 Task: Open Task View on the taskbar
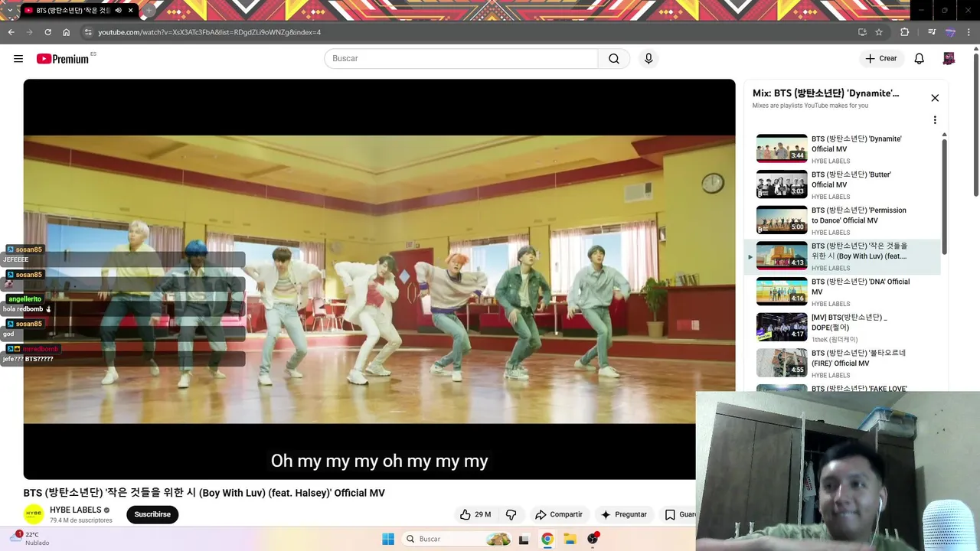(x=524, y=539)
